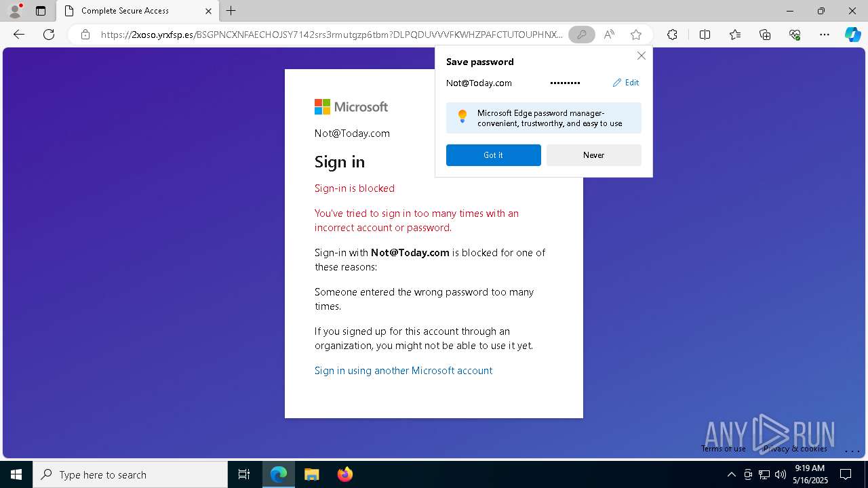Click the Edge password manager tip banner
868x488 pixels.
[544, 118]
